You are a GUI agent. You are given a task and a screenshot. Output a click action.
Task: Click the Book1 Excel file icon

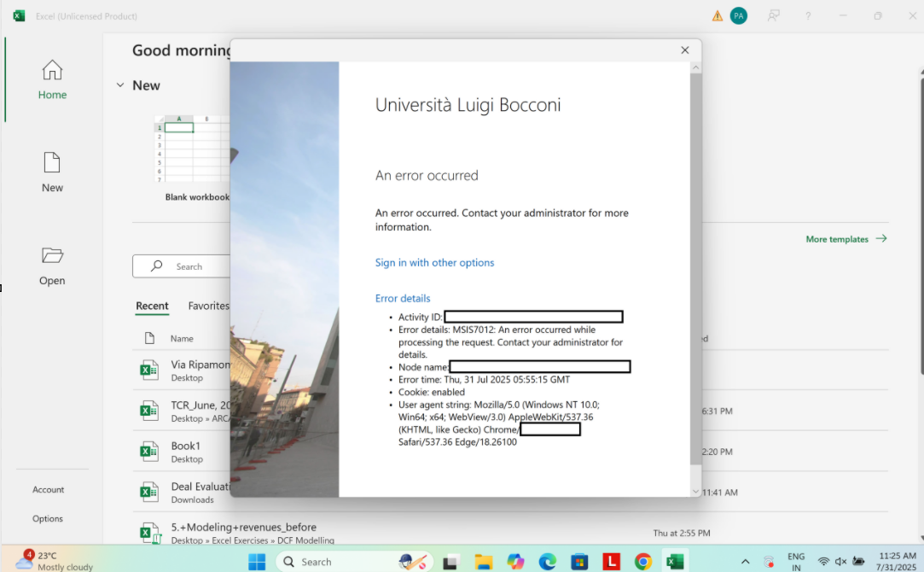149,452
